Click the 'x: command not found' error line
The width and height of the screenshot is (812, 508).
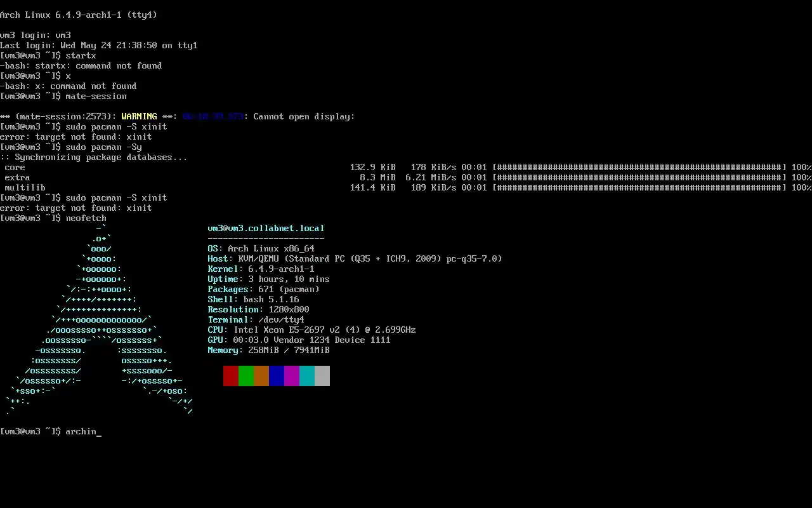[69, 86]
